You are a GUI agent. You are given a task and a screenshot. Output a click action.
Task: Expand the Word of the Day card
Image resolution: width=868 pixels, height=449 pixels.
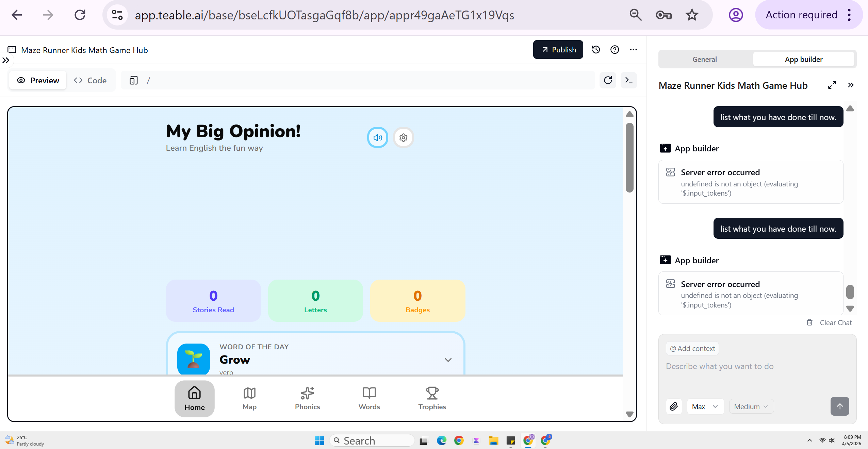[448, 360]
